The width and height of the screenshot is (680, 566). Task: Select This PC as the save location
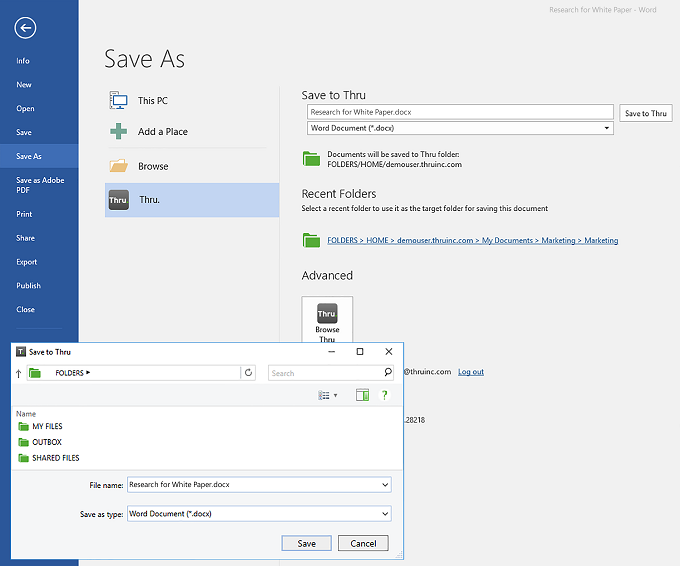point(152,100)
